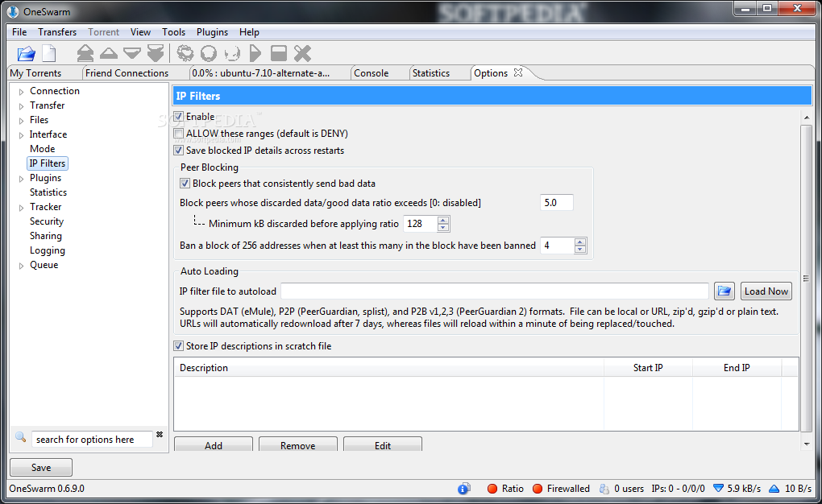Screen dimensions: 822x504
Task: Click the discarded/good data ratio field 5.0
Action: (x=556, y=203)
